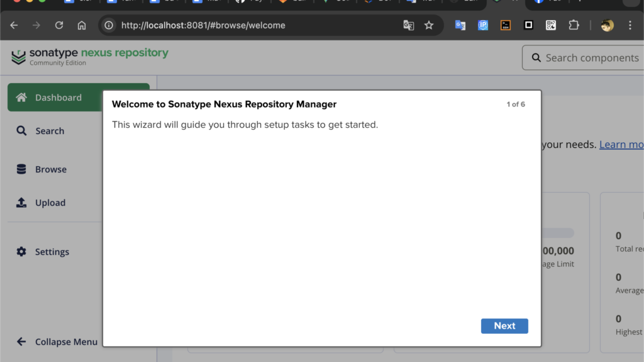Open the Learn more link
This screenshot has height=362, width=644.
coord(621,145)
